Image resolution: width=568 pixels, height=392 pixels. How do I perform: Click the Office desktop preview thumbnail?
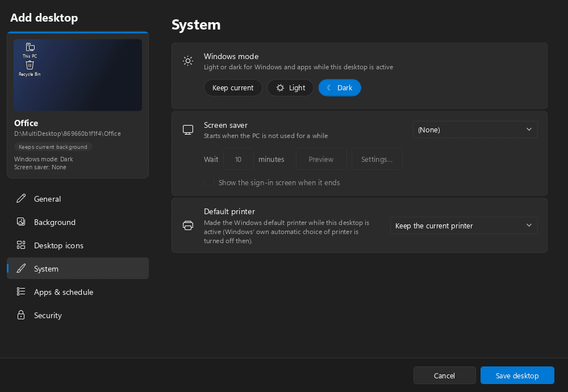tap(78, 75)
